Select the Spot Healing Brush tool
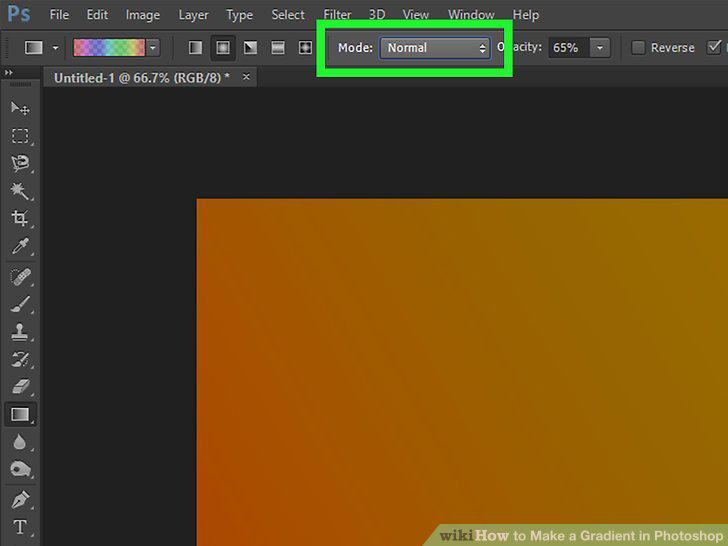Viewport: 728px width, 546px height. pyautogui.click(x=20, y=277)
